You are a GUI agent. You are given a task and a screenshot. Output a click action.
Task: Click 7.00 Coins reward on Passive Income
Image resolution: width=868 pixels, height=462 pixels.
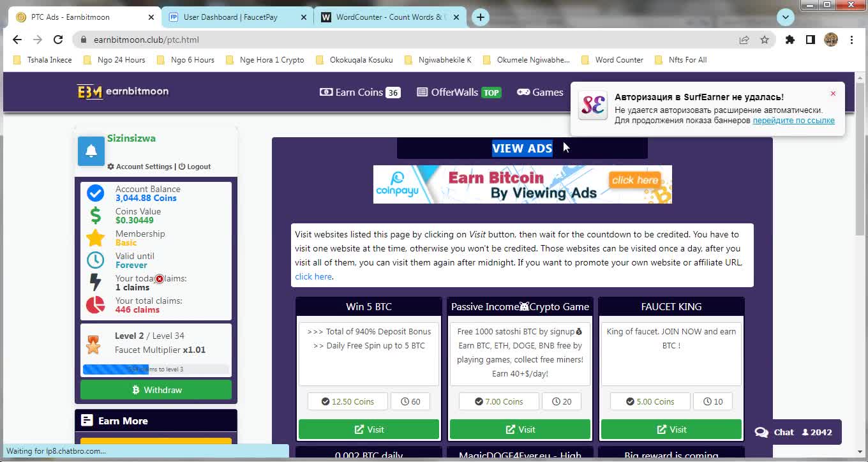click(499, 401)
